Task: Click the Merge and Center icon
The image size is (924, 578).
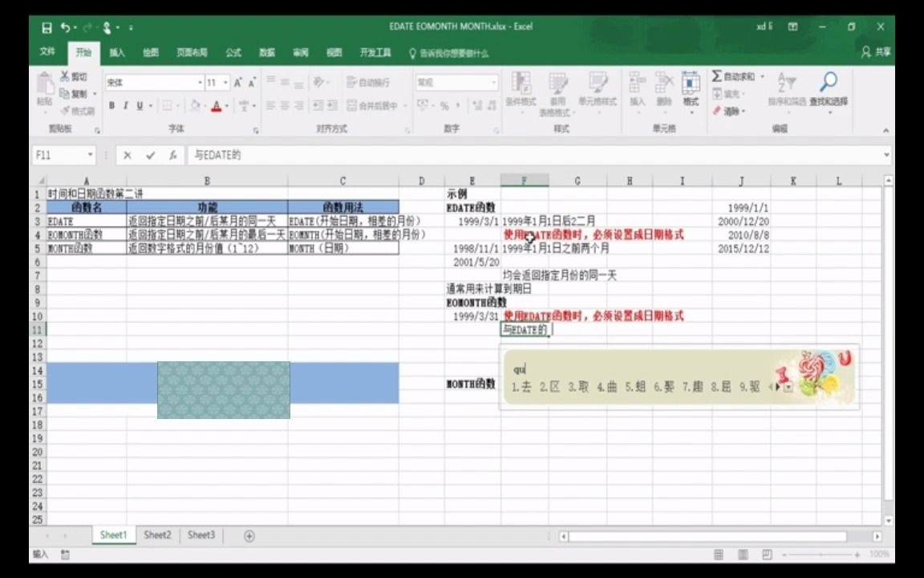Action: 369,106
